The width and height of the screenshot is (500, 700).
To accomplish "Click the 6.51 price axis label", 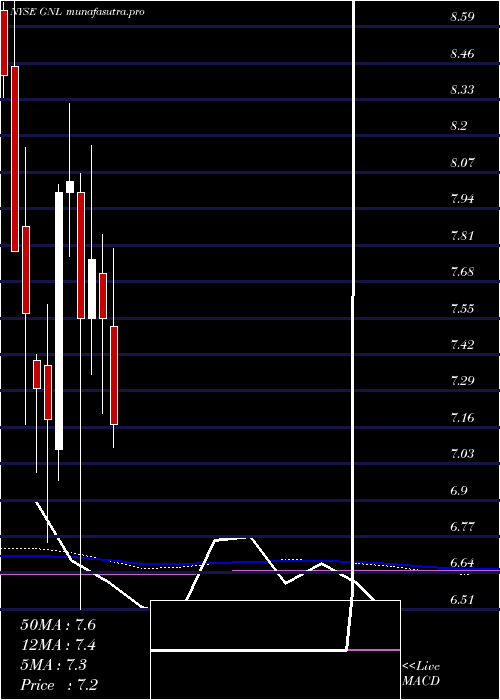I will [462, 600].
